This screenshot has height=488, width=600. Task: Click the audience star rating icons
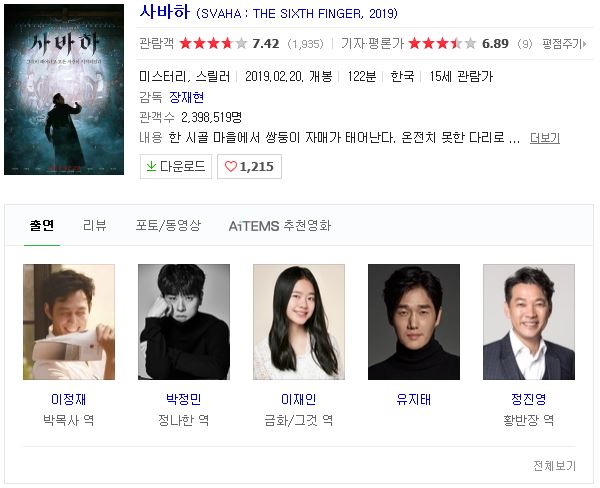[x=213, y=44]
